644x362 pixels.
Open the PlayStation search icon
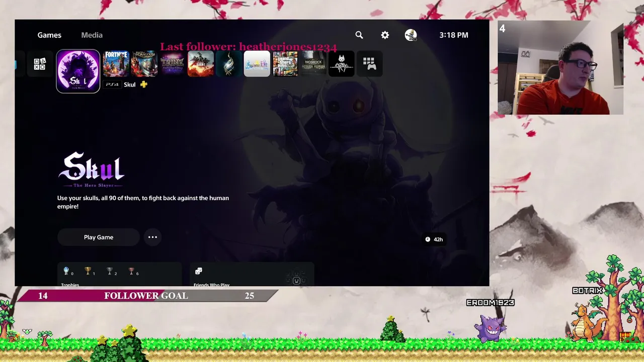click(x=359, y=35)
